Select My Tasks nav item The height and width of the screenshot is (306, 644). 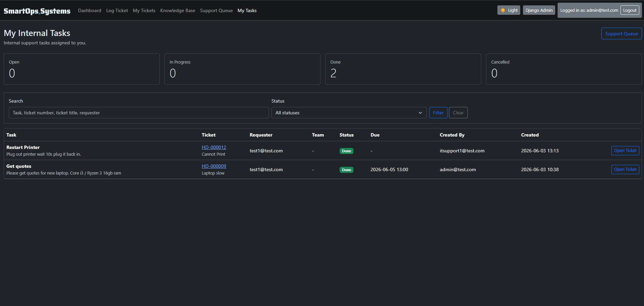click(247, 10)
